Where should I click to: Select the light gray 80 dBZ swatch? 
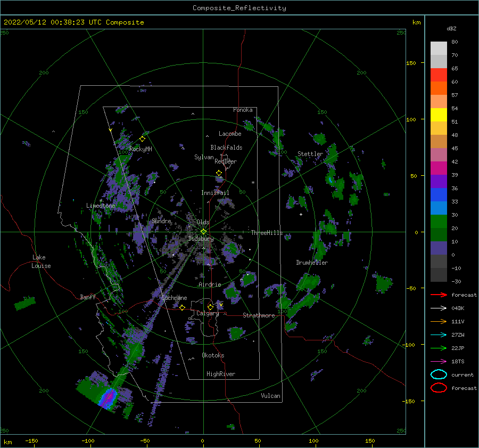[x=439, y=48]
